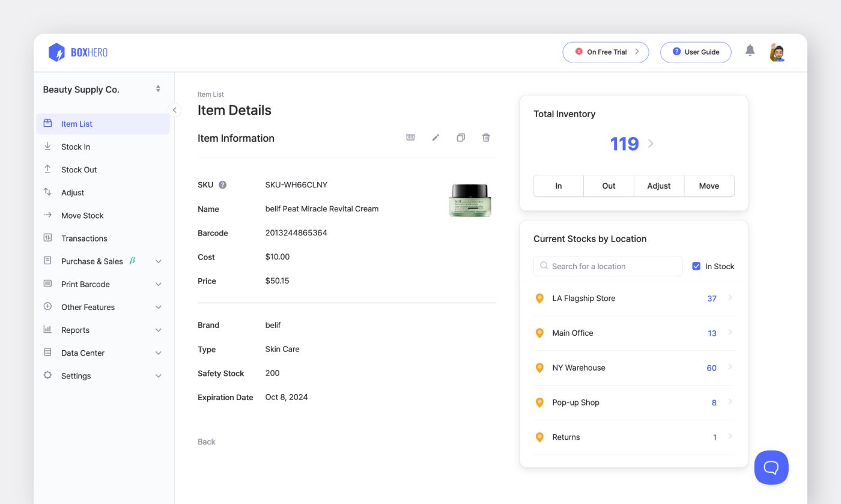The height and width of the screenshot is (504, 841).
Task: Click the Item List breadcrumb
Action: [x=211, y=94]
